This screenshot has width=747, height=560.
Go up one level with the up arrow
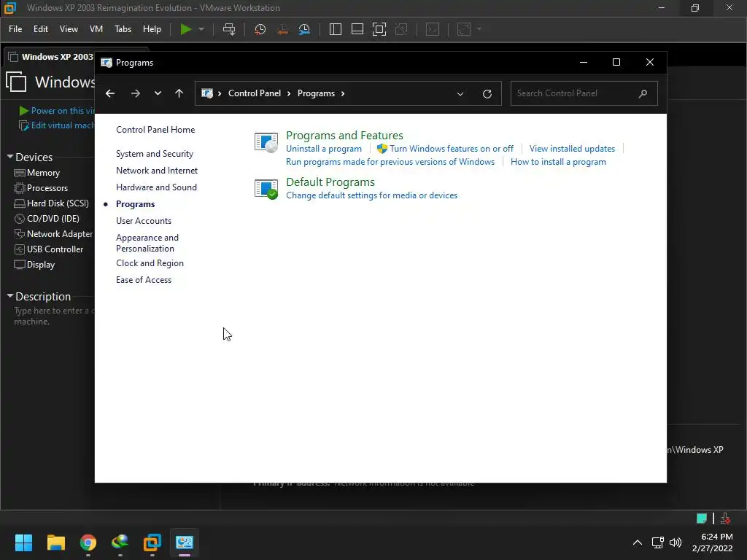(x=179, y=93)
